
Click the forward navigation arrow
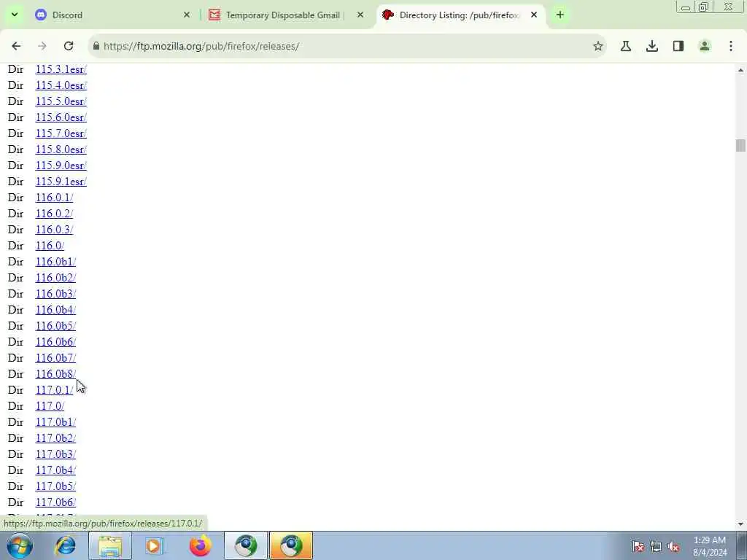click(42, 46)
